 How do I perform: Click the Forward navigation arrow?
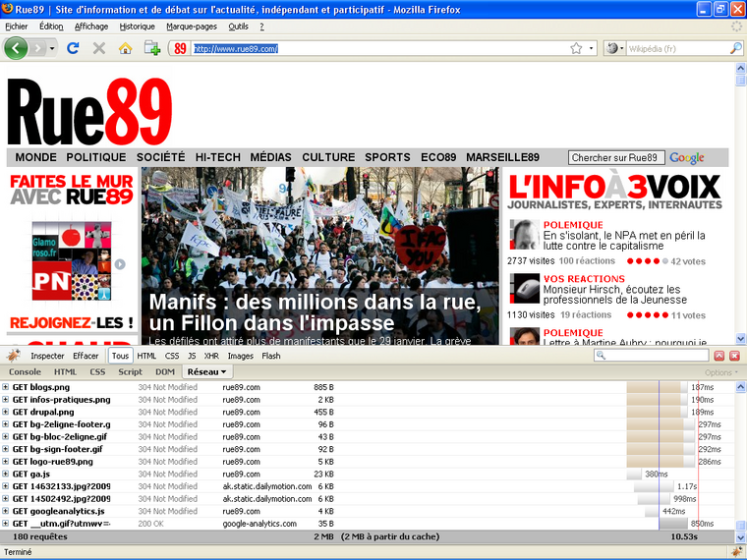37,48
